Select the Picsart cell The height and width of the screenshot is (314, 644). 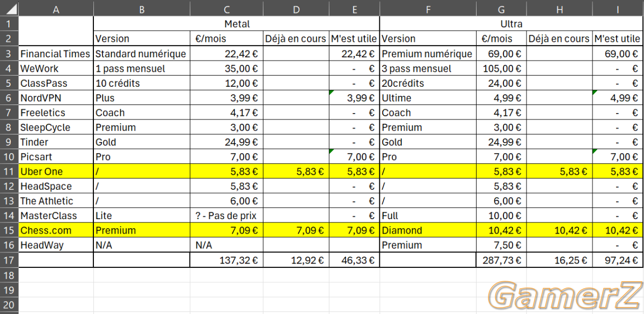click(x=56, y=157)
